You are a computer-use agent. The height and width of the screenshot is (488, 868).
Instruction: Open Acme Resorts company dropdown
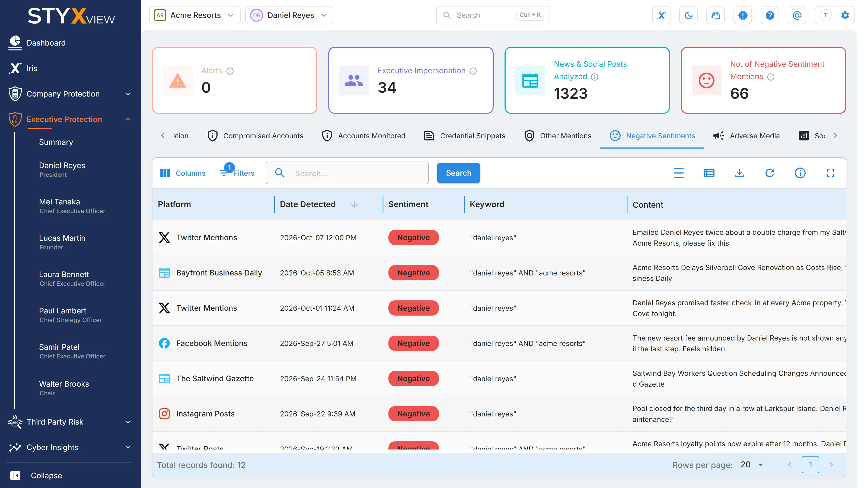tap(195, 15)
